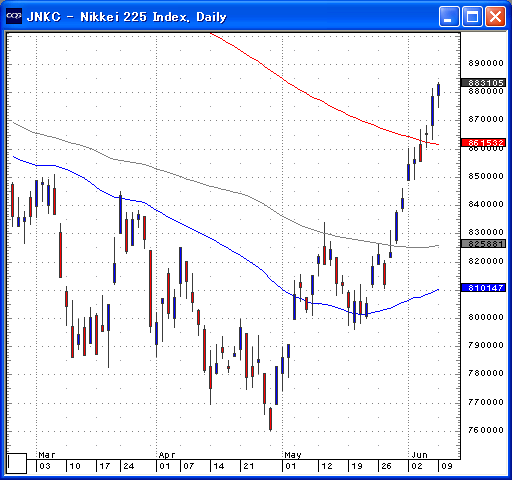Click the 850000 price scale label
This screenshot has height=480, width=512.
(x=486, y=176)
